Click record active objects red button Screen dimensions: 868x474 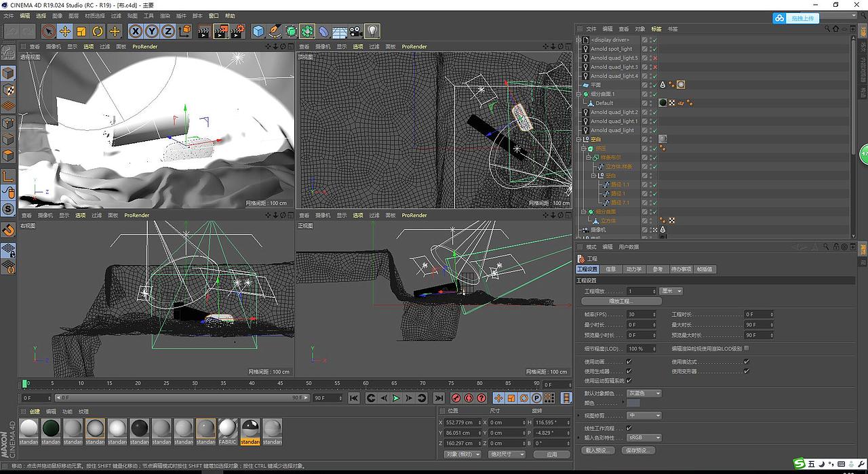(x=456, y=398)
